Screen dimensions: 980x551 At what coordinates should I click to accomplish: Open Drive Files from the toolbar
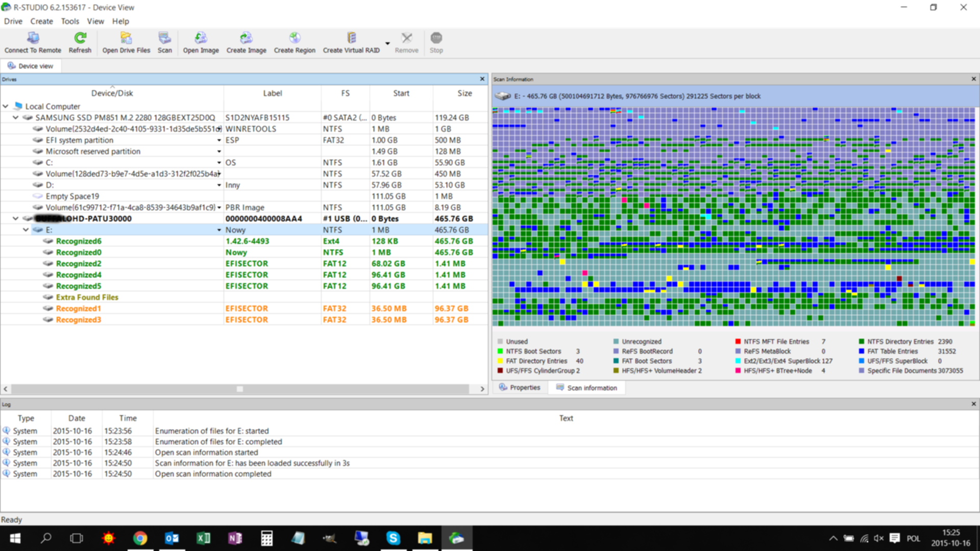[x=126, y=42]
